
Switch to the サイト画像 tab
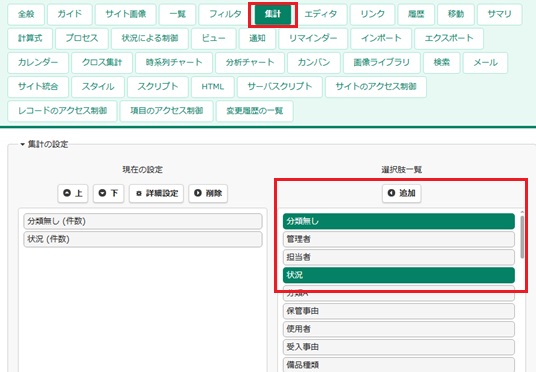[x=125, y=14]
